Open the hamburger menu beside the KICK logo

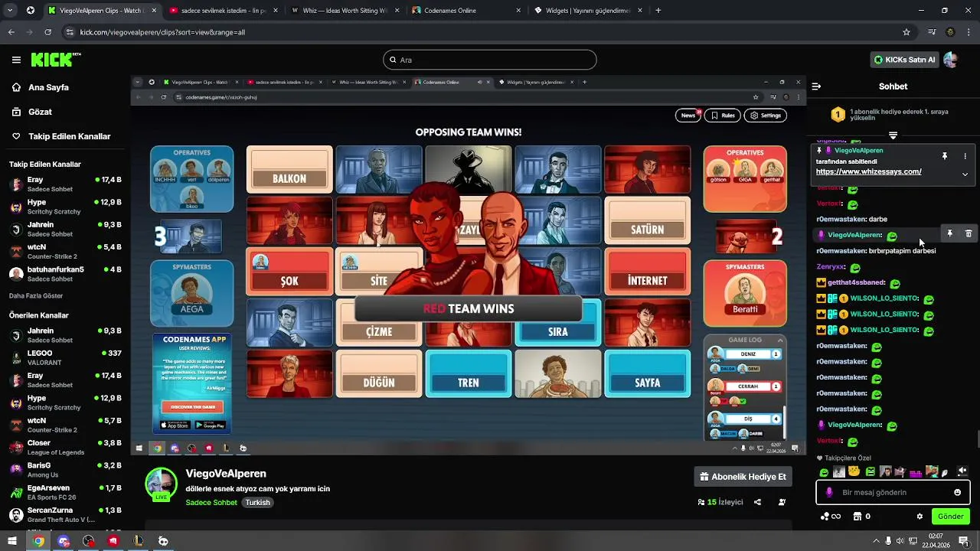(x=16, y=60)
